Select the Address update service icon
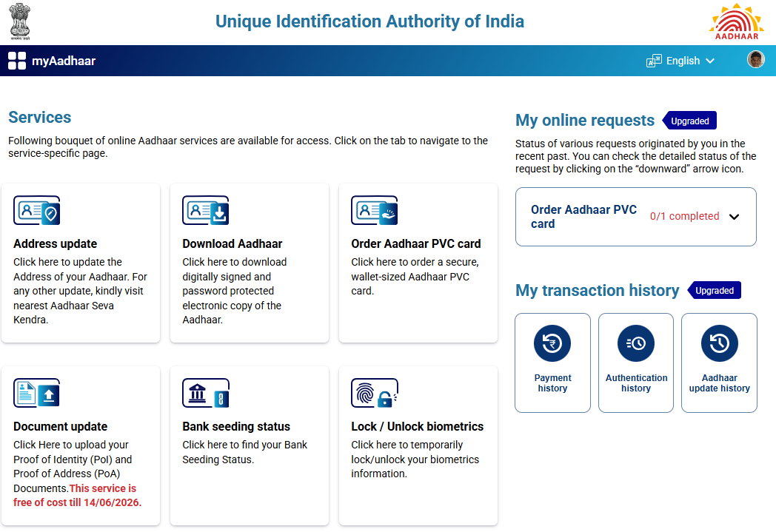This screenshot has width=776, height=532. (36, 210)
